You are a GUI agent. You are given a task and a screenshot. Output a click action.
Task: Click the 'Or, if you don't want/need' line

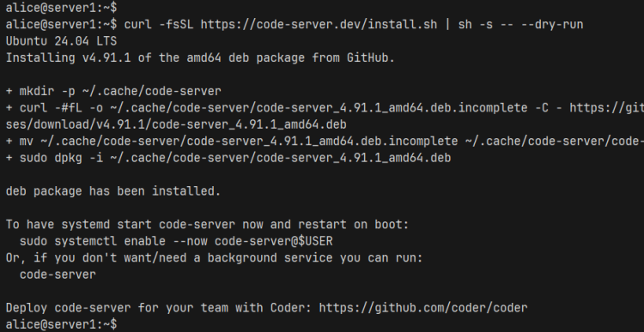click(215, 257)
